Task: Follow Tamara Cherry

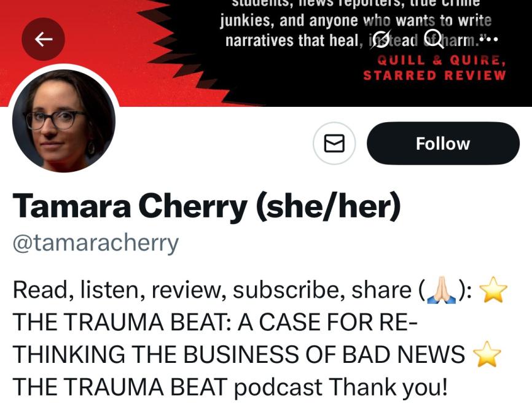Action: 443,143
